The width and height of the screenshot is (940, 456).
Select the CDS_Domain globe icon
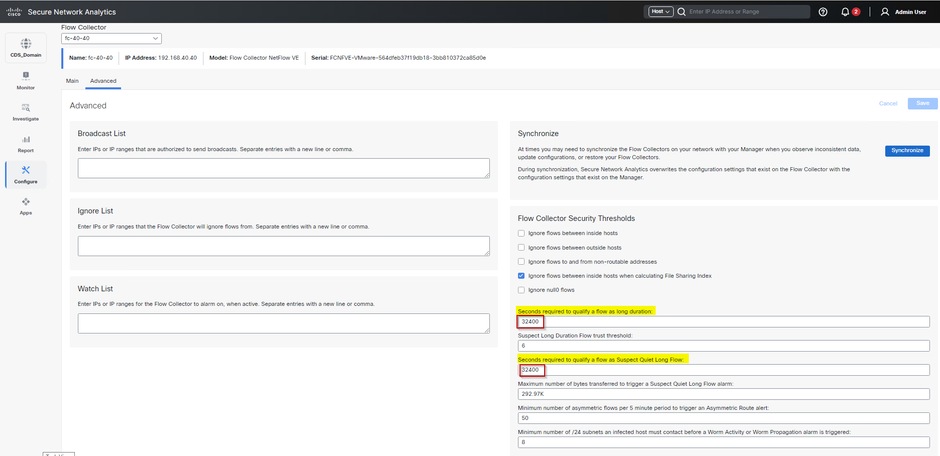point(25,44)
